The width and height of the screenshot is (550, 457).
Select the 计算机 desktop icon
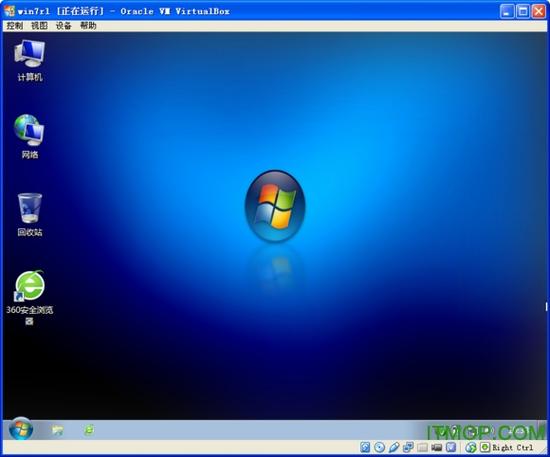click(29, 61)
